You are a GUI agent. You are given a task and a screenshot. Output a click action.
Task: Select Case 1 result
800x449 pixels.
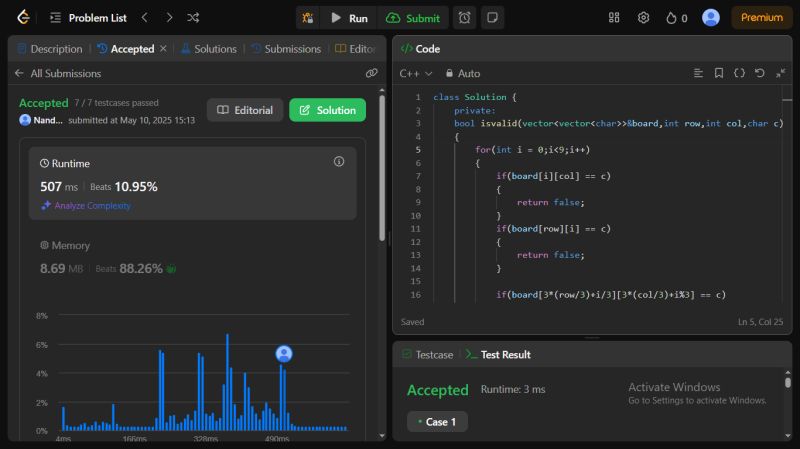pyautogui.click(x=437, y=422)
